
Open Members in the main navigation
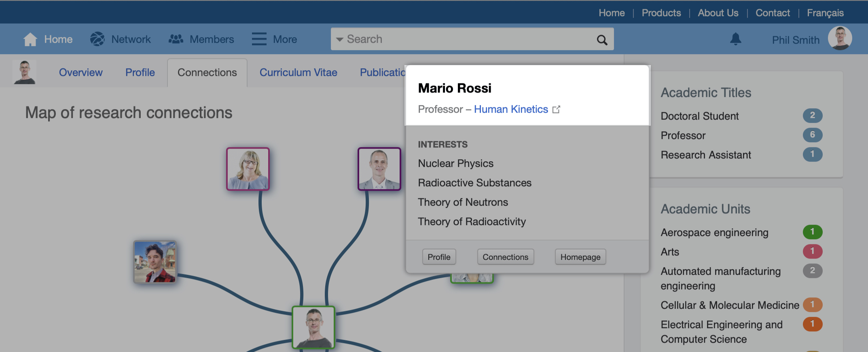pos(212,39)
